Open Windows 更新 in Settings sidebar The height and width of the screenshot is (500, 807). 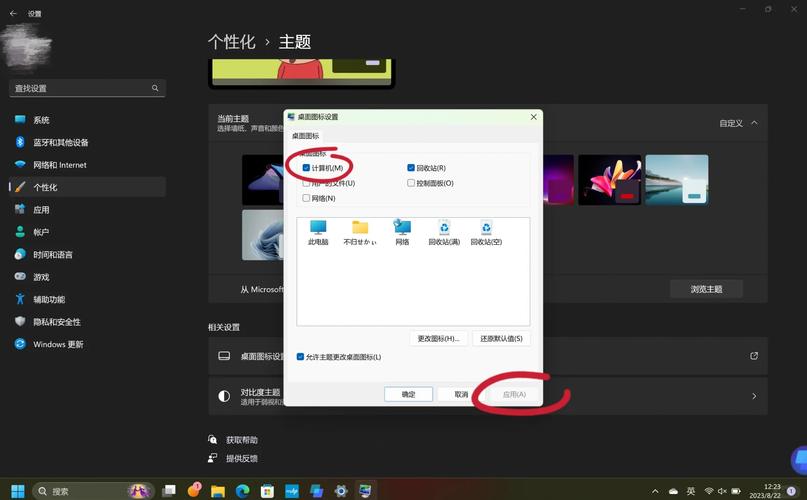(87, 344)
